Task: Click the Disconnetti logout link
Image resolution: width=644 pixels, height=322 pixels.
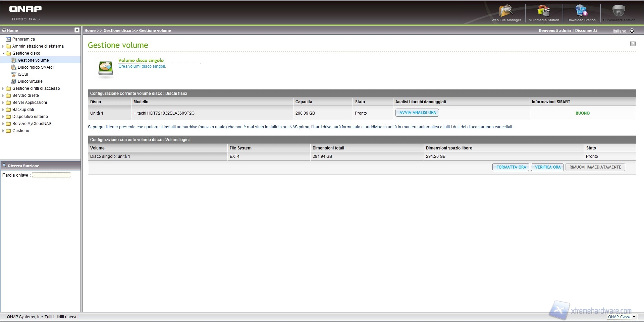Action: tap(586, 30)
